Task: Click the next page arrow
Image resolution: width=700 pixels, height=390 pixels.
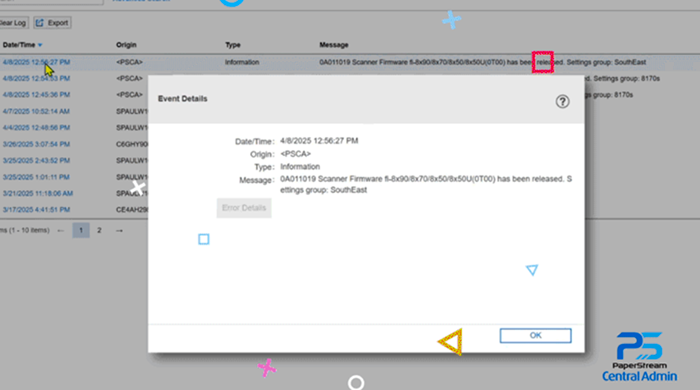Action: pos(119,231)
